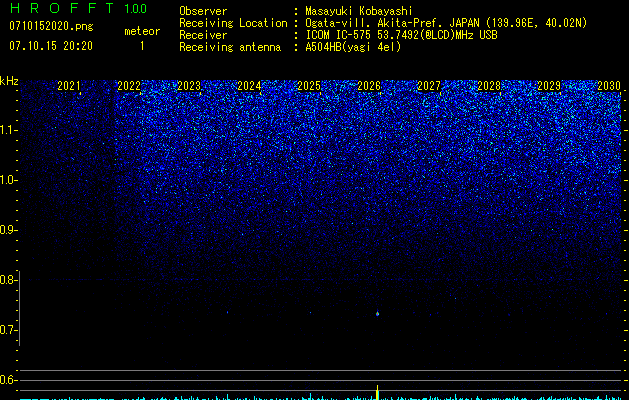Viewport: 629px width, 400px height.
Task: Click the 0.8 kHz axis label
Action: tap(7, 280)
